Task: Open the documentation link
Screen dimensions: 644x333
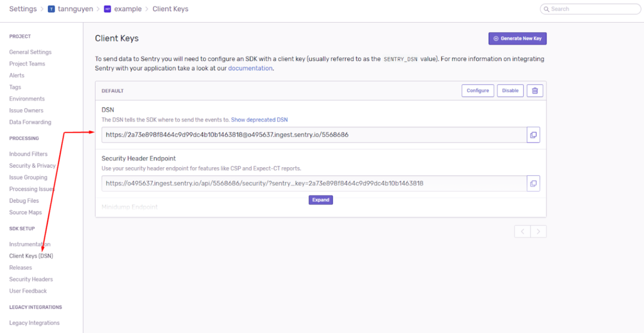Action: pyautogui.click(x=250, y=68)
